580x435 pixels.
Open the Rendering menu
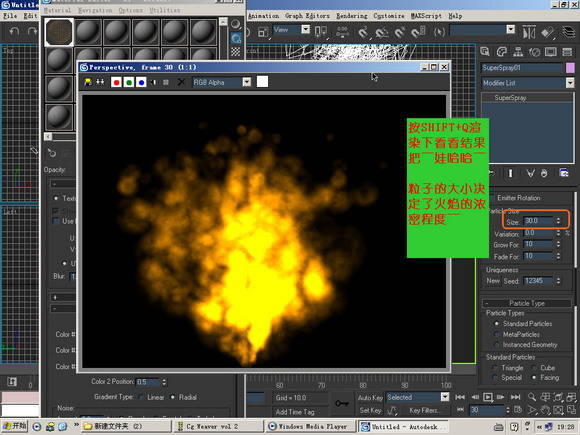[352, 16]
